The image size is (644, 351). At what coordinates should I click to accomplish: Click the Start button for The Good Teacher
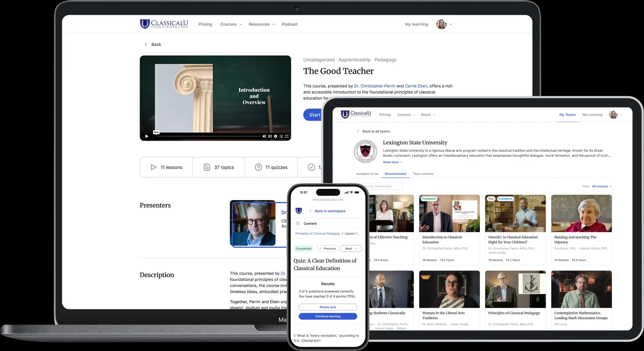[312, 115]
